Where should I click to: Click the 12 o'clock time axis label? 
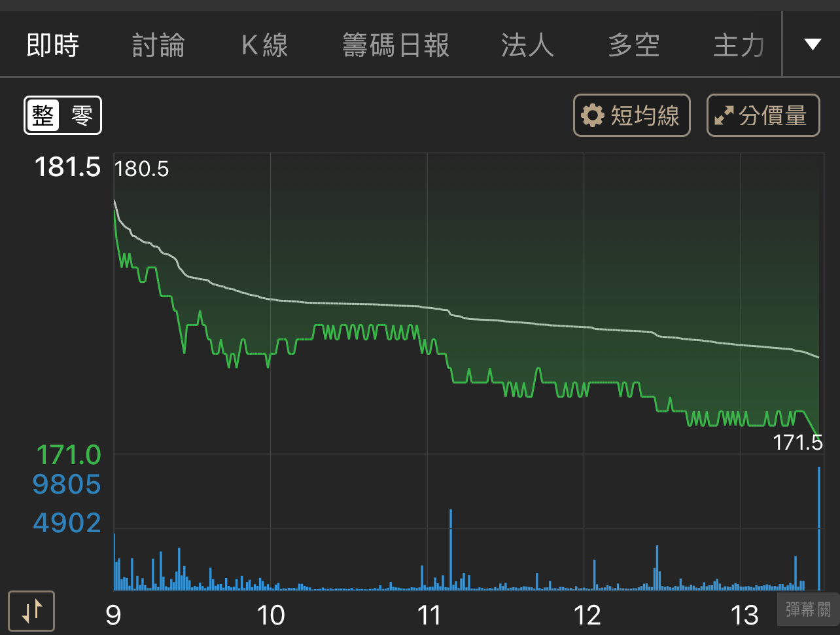pyautogui.click(x=587, y=615)
